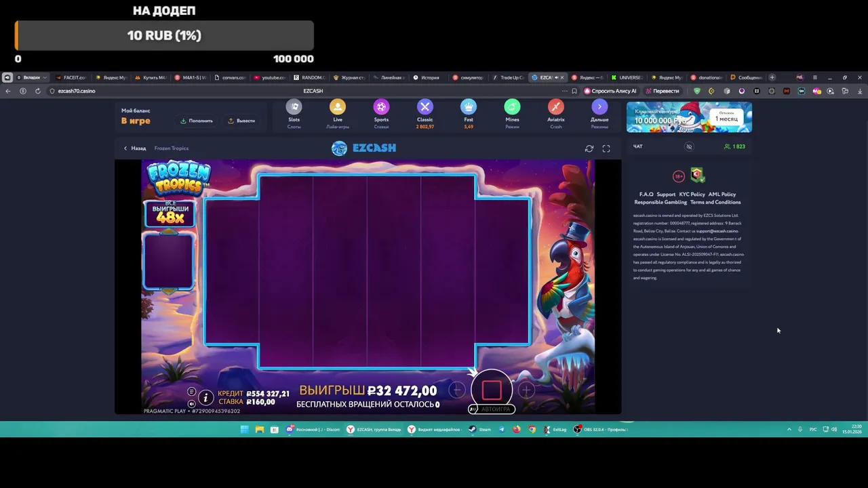Open the AML Policy link

[722, 195]
